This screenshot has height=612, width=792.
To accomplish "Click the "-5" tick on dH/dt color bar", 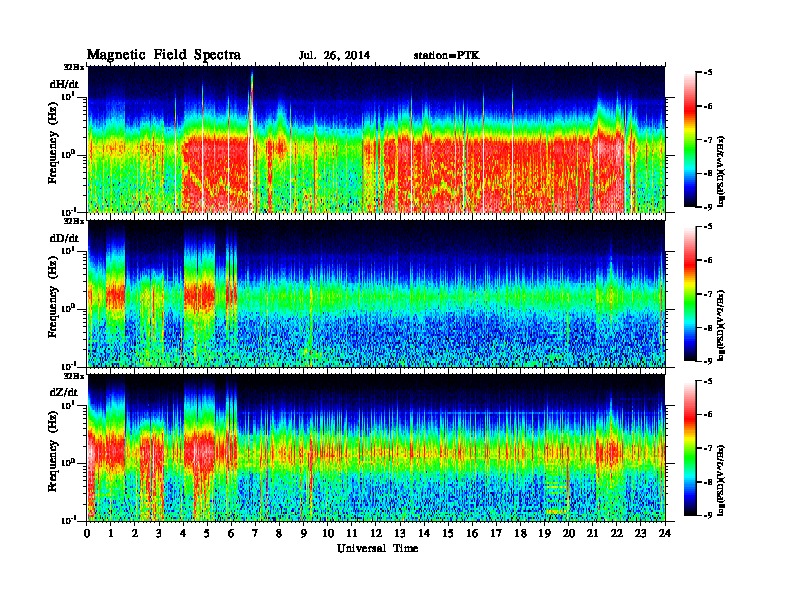I will point(708,73).
